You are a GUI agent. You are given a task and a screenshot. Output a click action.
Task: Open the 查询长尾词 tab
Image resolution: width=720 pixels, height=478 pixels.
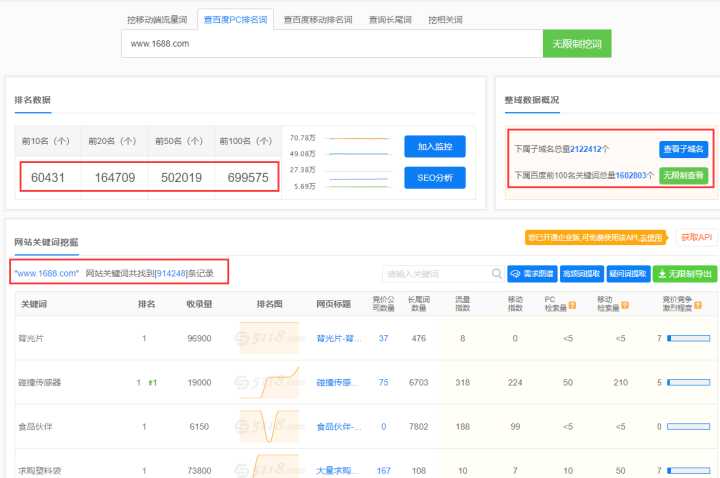coord(390,20)
